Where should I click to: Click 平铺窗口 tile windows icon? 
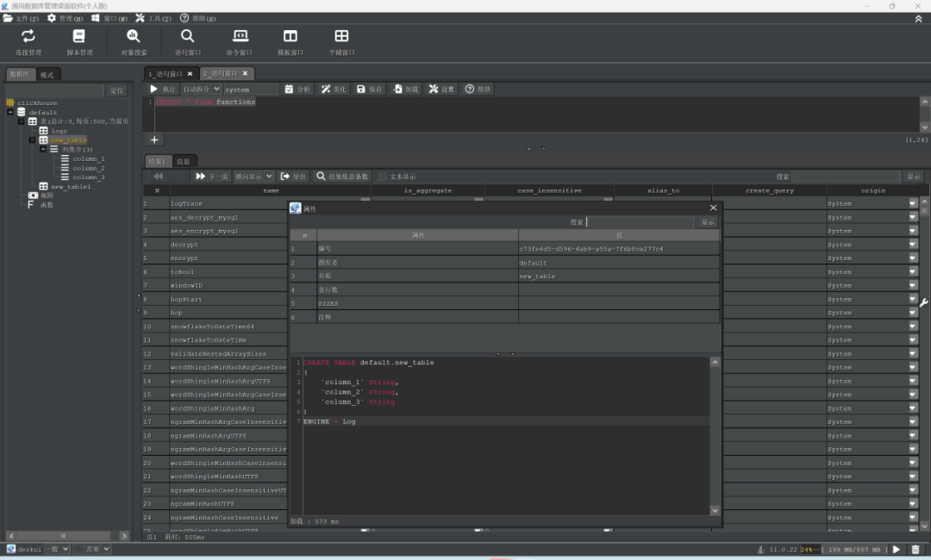point(341,36)
